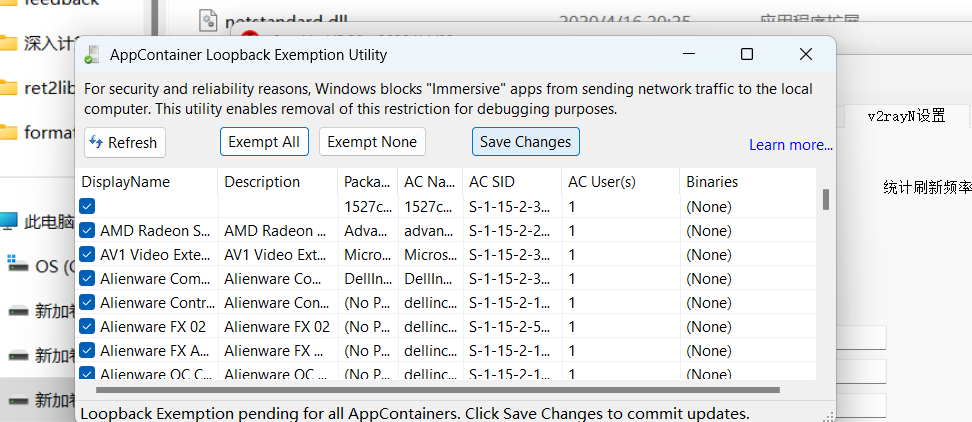Screen dimensions: 972x422
Task: Uncheck the Alienware FX 02 checkbox
Action: (x=87, y=327)
